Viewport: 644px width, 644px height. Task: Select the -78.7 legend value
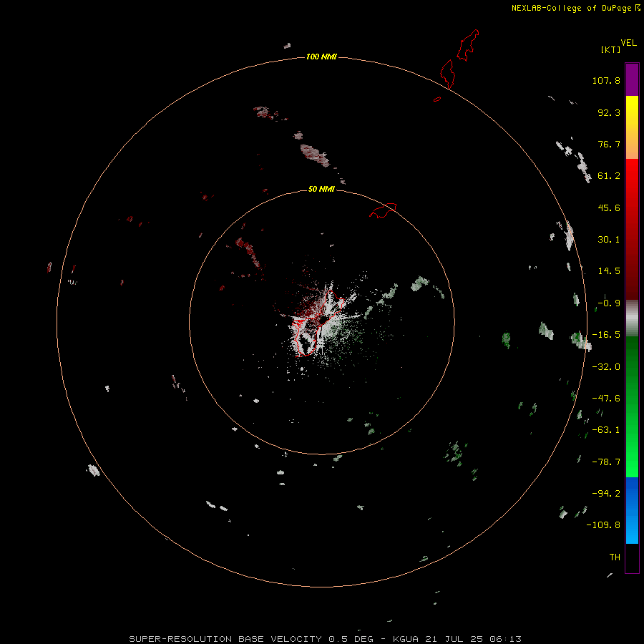(x=606, y=462)
